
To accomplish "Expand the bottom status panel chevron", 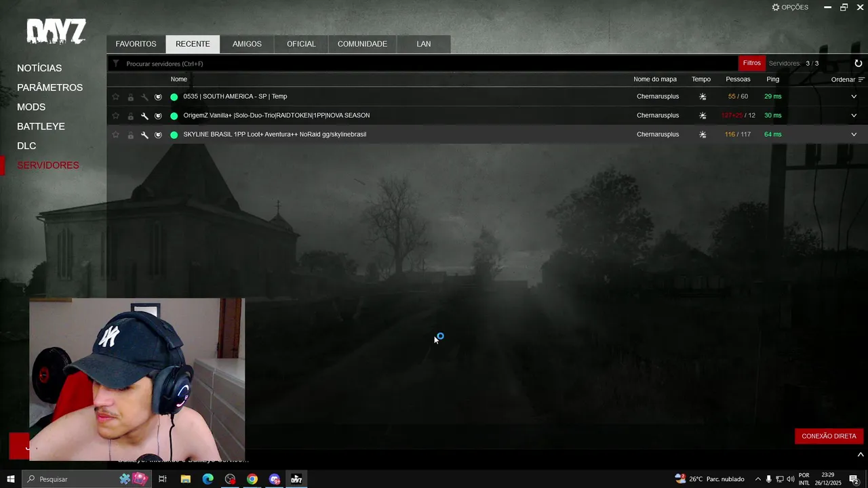I will [x=861, y=455].
